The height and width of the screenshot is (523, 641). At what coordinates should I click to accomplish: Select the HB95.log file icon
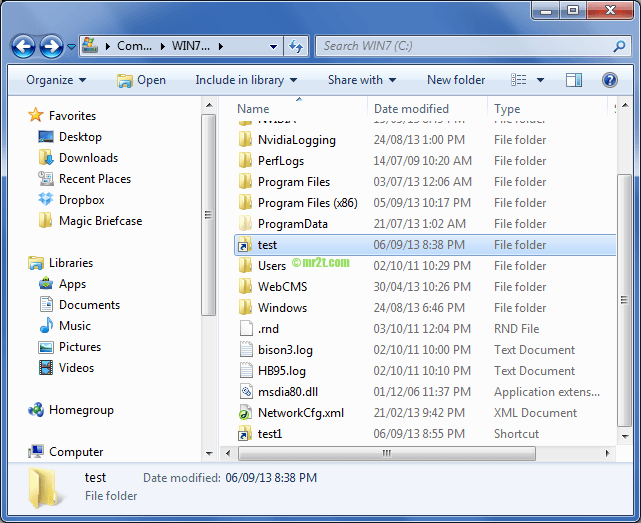(246, 370)
